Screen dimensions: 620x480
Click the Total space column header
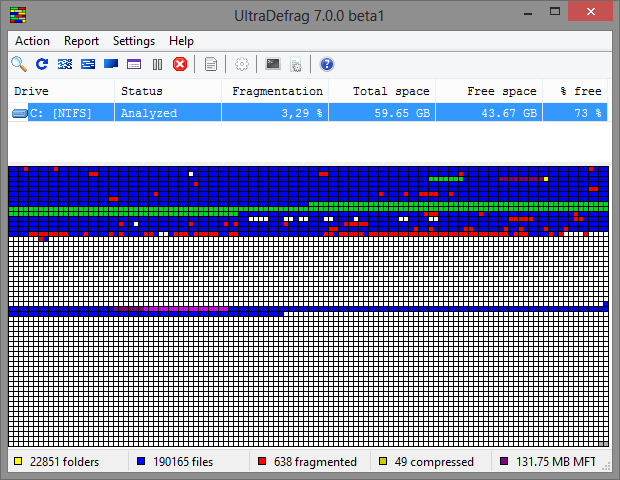(382, 91)
